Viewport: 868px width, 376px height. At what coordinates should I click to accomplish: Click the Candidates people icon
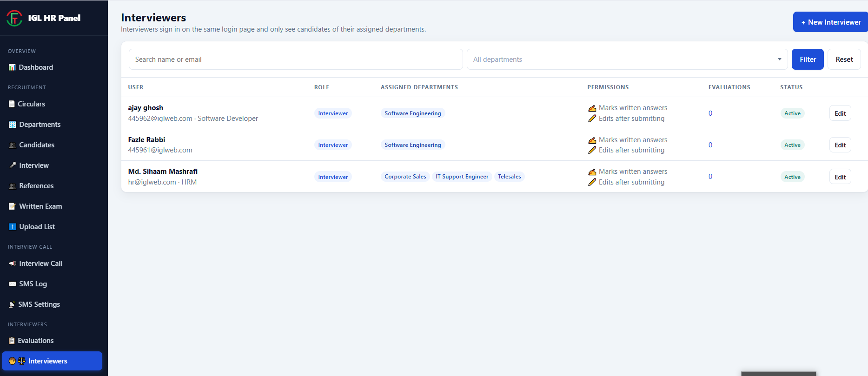click(x=13, y=145)
